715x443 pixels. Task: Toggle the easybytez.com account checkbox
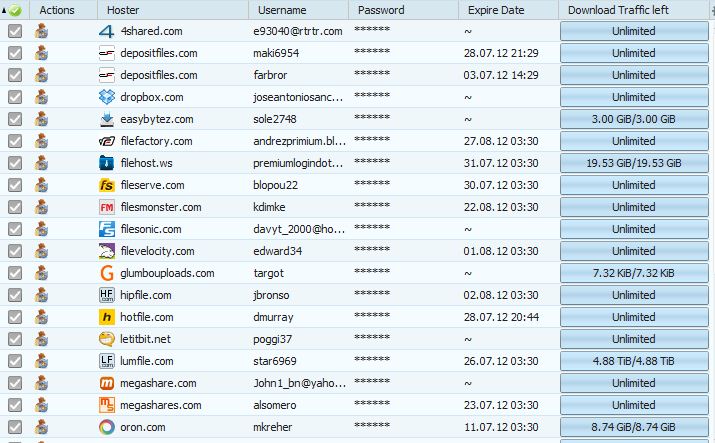(15, 119)
